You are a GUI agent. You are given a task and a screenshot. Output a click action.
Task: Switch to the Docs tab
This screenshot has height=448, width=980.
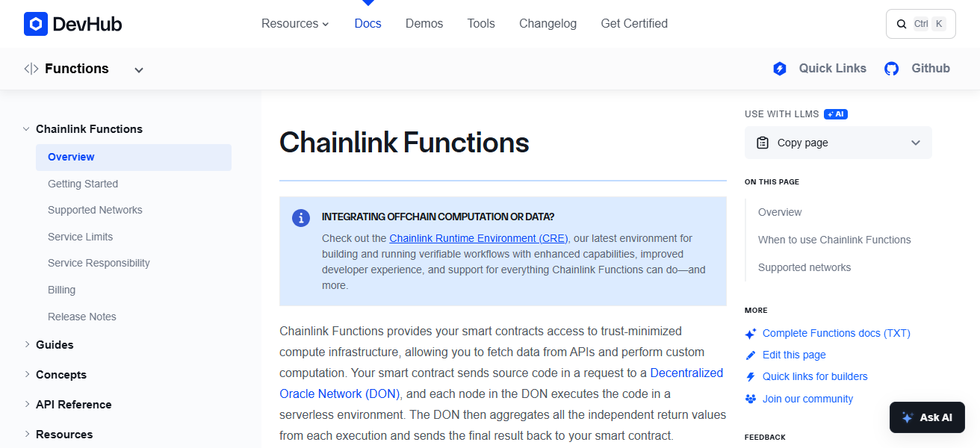(x=367, y=23)
